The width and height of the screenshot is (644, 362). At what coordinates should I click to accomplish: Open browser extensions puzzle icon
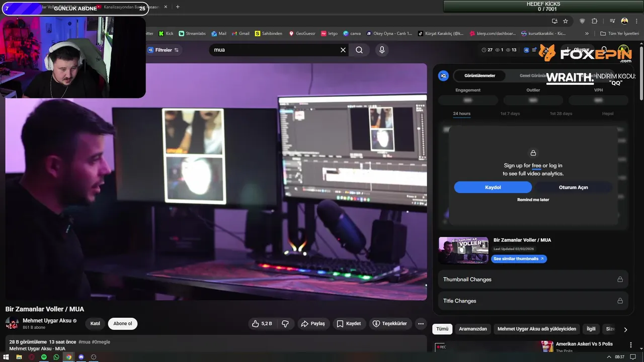pos(594,21)
